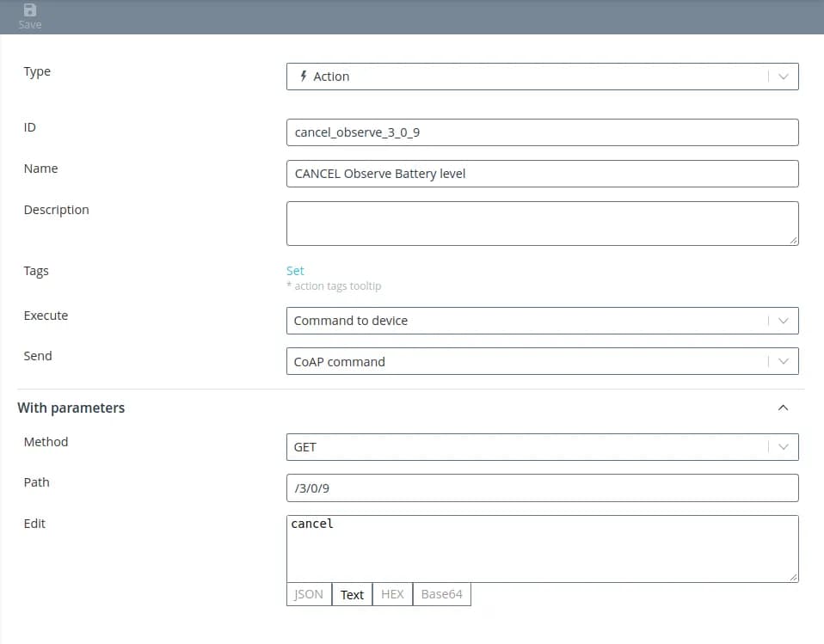Click the Edit text area resize handle
This screenshot has height=644, width=824.
click(793, 577)
